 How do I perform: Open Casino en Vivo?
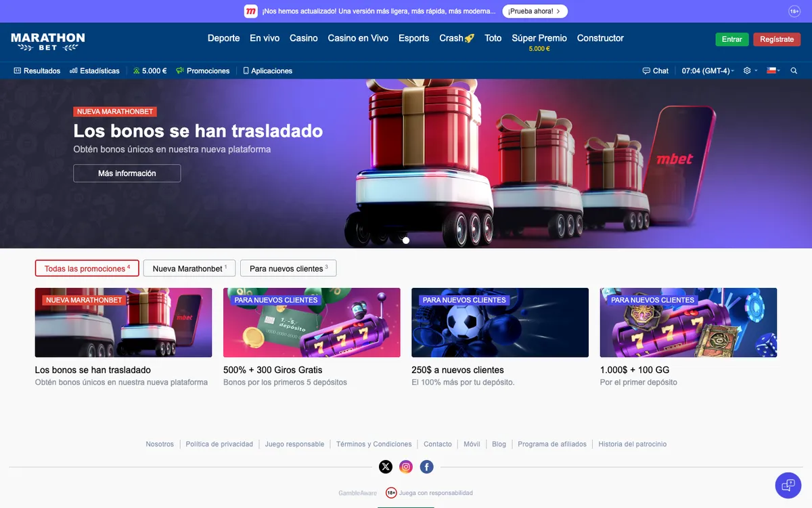[358, 38]
